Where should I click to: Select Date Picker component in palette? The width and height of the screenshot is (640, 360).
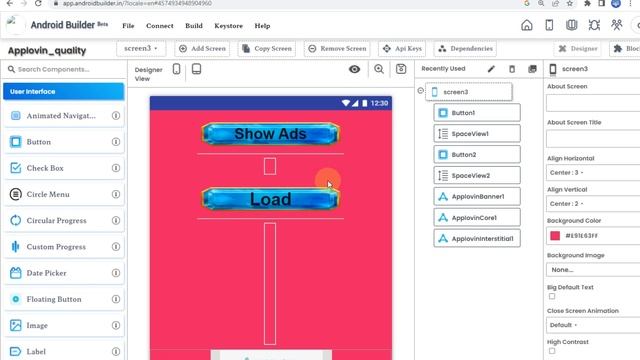pos(64,273)
